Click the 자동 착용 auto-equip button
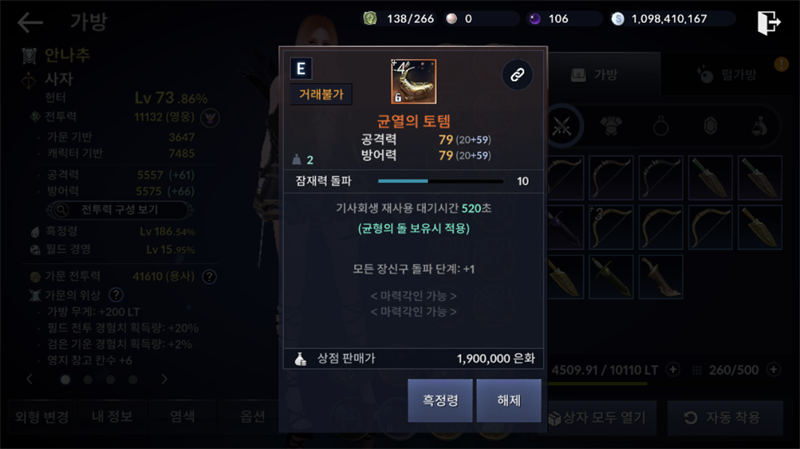 click(725, 418)
